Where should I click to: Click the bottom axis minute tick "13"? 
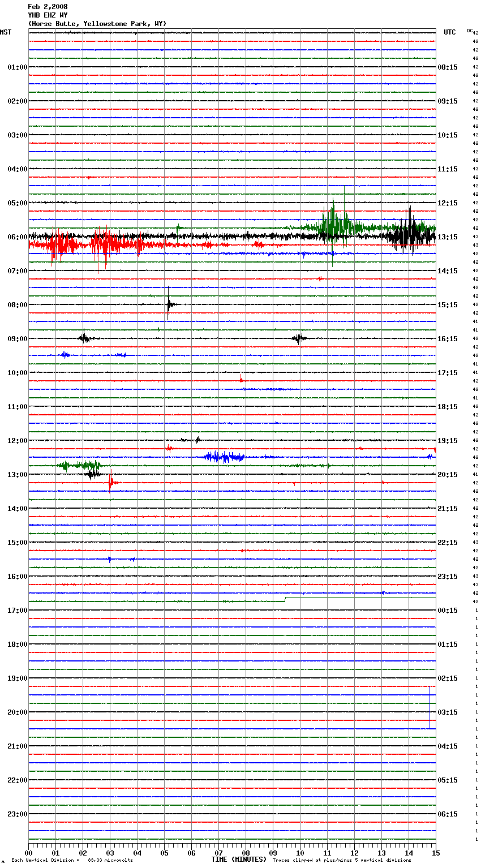coord(381,853)
